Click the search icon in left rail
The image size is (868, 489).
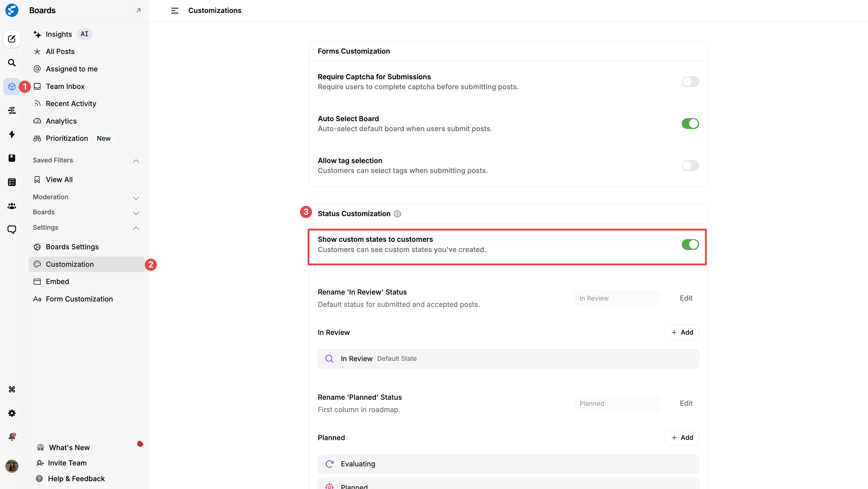(x=12, y=63)
